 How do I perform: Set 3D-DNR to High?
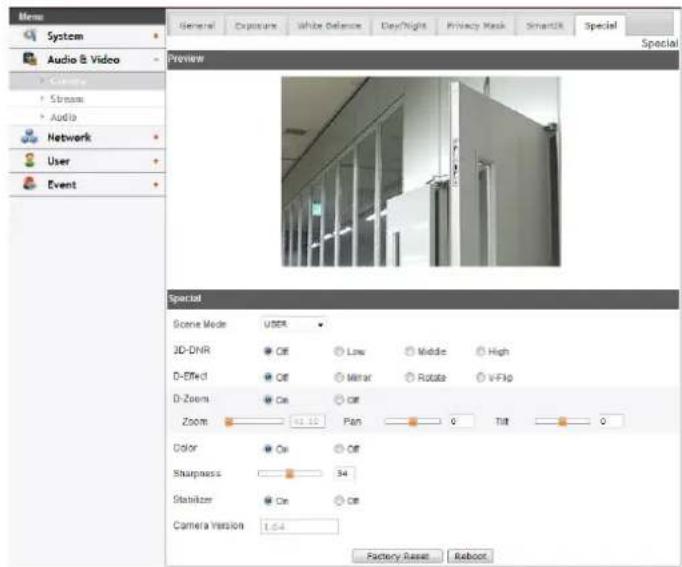[481, 351]
